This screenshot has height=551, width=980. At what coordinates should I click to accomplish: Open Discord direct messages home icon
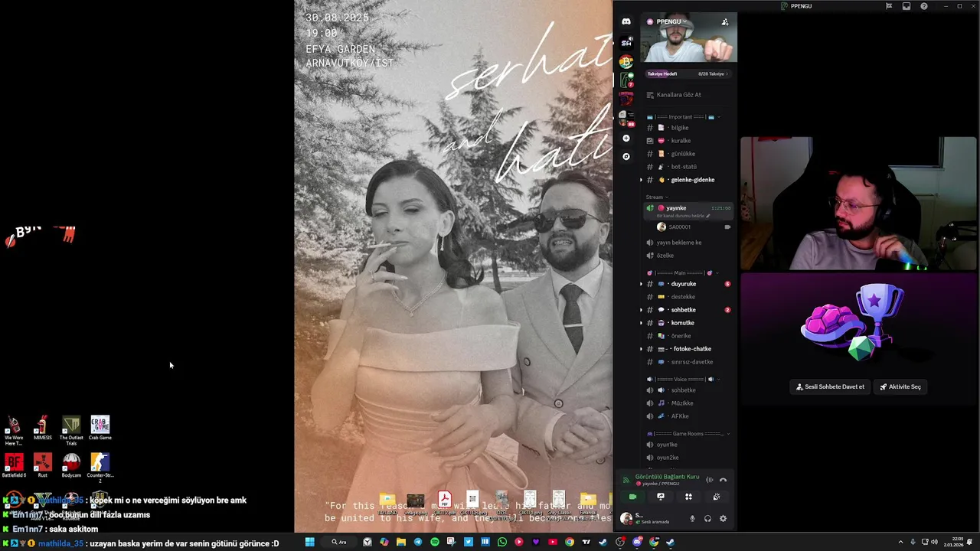pyautogui.click(x=626, y=21)
